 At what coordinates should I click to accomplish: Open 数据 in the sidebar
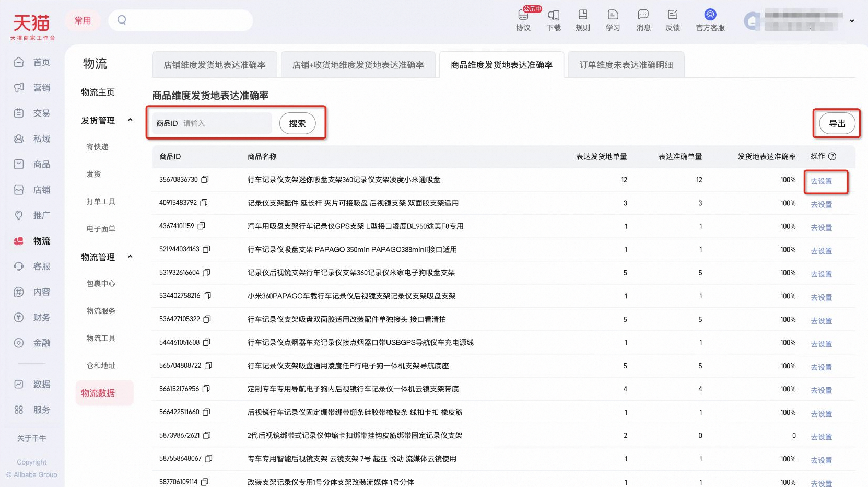(x=32, y=385)
